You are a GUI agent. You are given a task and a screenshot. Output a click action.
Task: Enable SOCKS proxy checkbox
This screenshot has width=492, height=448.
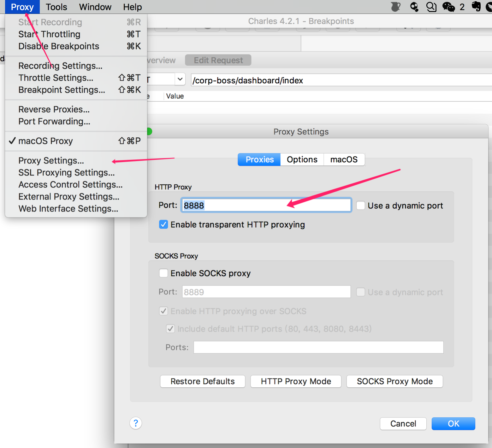[163, 273]
